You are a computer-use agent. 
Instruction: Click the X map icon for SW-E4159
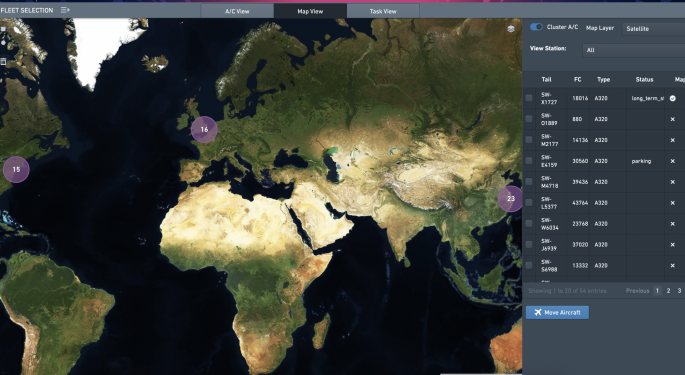pos(672,161)
